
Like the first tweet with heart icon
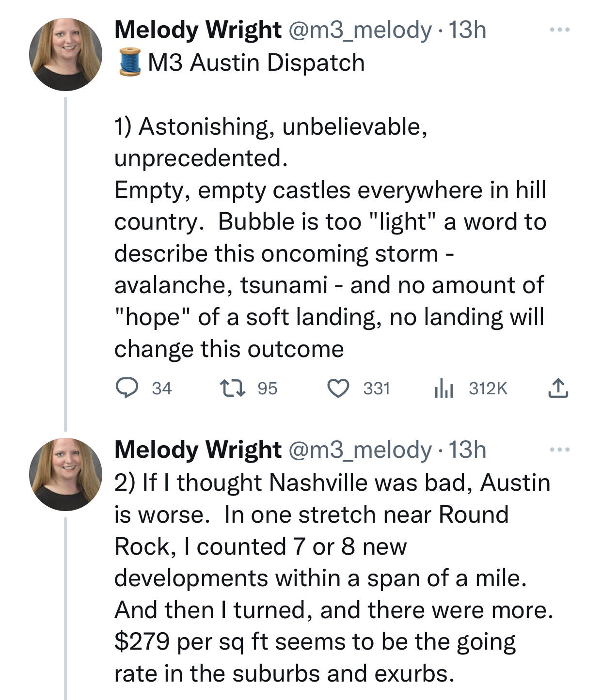point(338,389)
